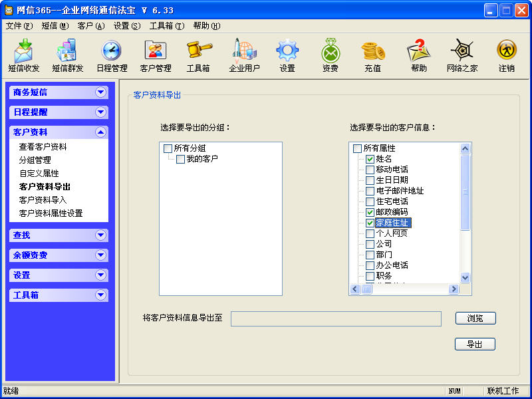The image size is (532, 399).
Task: Toggle the 所有分组 checkbox
Action: click(168, 148)
